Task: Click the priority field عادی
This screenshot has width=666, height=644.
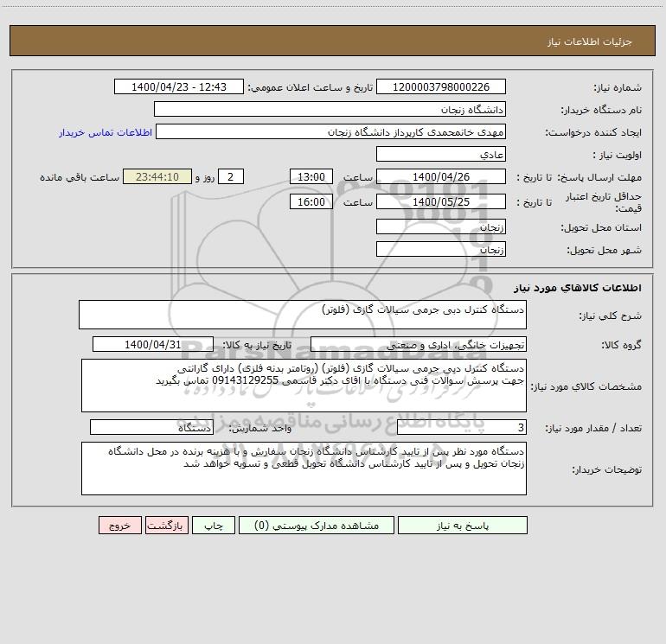Action: [x=441, y=154]
